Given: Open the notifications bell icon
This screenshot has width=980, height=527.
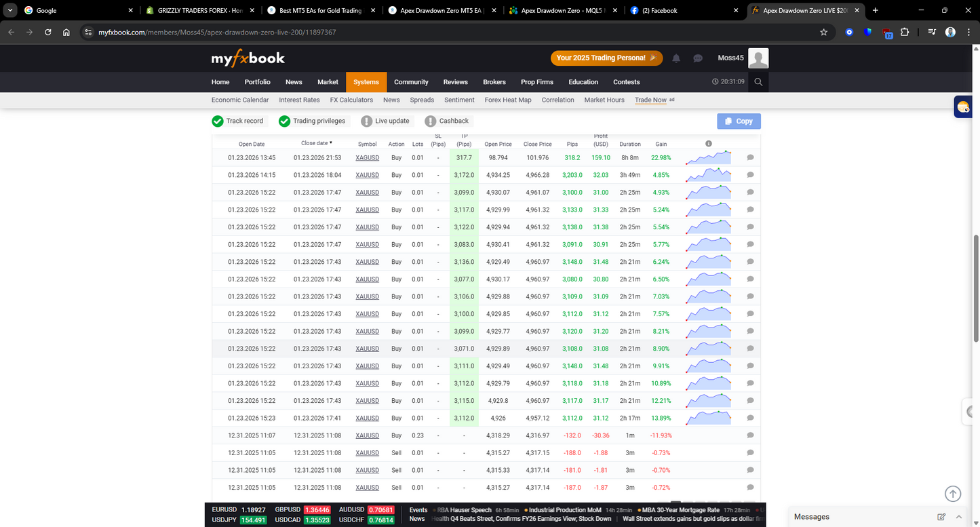Looking at the screenshot, I should pos(675,58).
